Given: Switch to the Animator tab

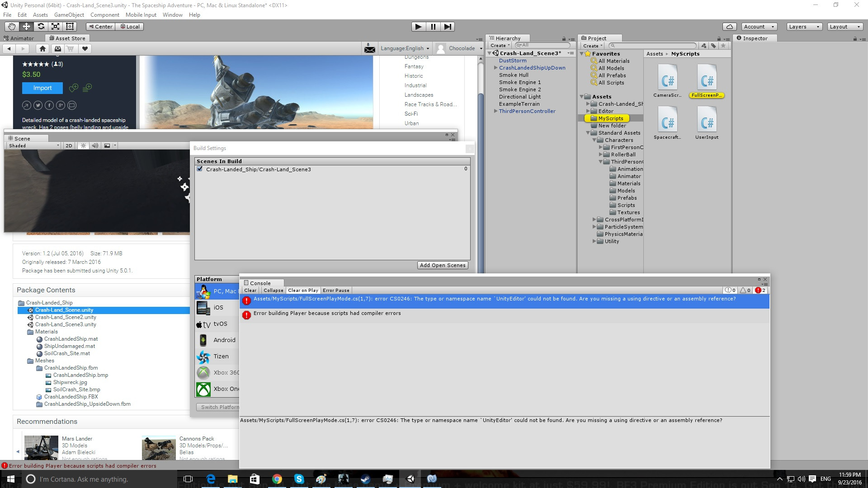Looking at the screenshot, I should coord(19,38).
